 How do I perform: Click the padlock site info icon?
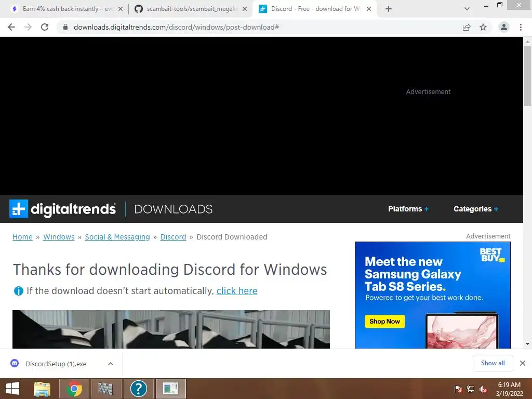click(x=65, y=27)
